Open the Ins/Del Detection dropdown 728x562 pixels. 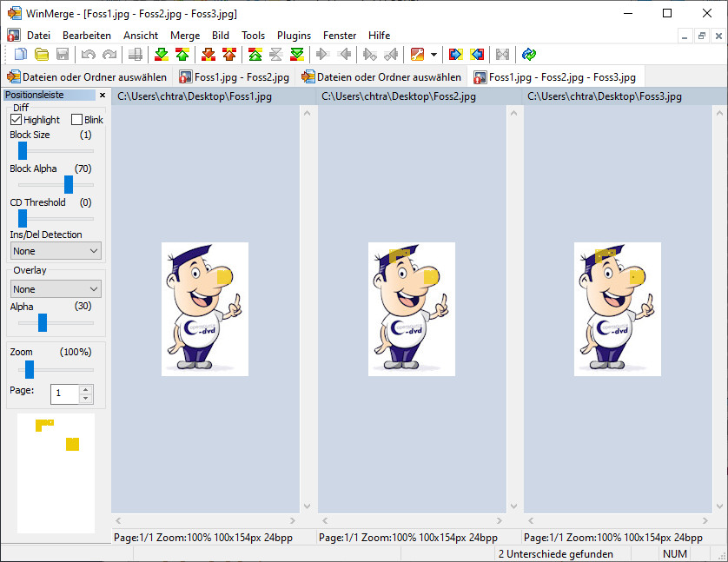coord(56,251)
